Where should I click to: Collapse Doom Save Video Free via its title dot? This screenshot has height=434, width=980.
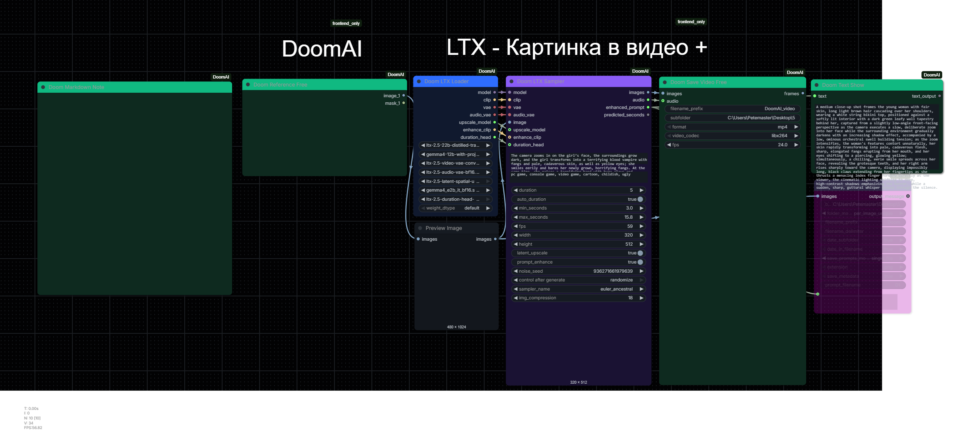665,82
